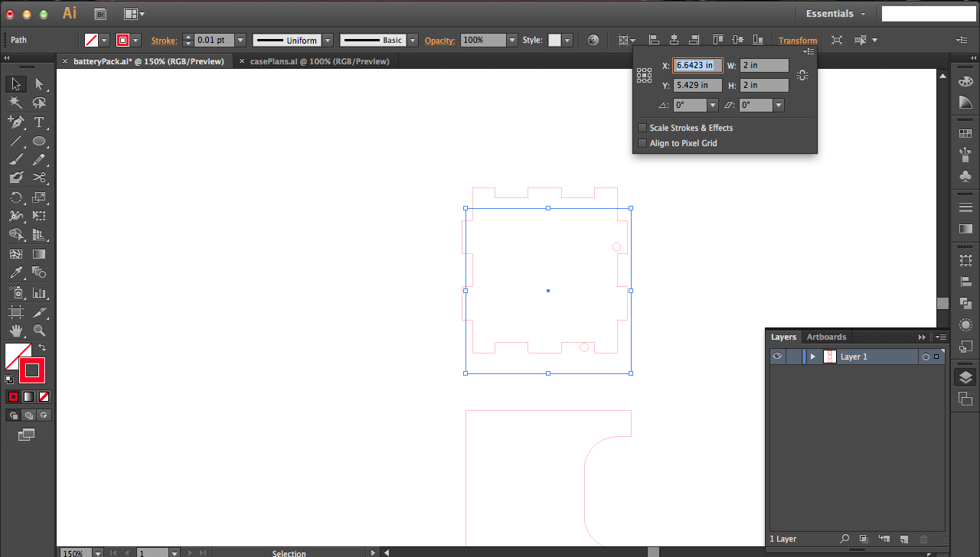This screenshot has width=980, height=557.
Task: Click the Opacity panel link
Action: pyautogui.click(x=439, y=41)
